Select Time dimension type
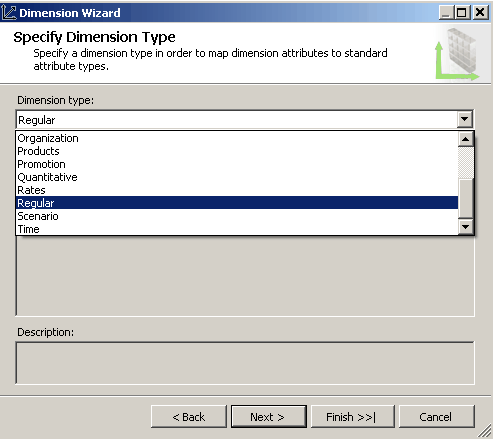This screenshot has width=493, height=439. click(x=237, y=229)
